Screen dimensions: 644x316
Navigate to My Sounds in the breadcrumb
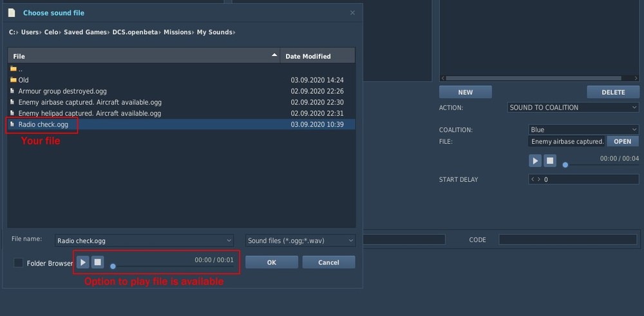click(x=214, y=32)
